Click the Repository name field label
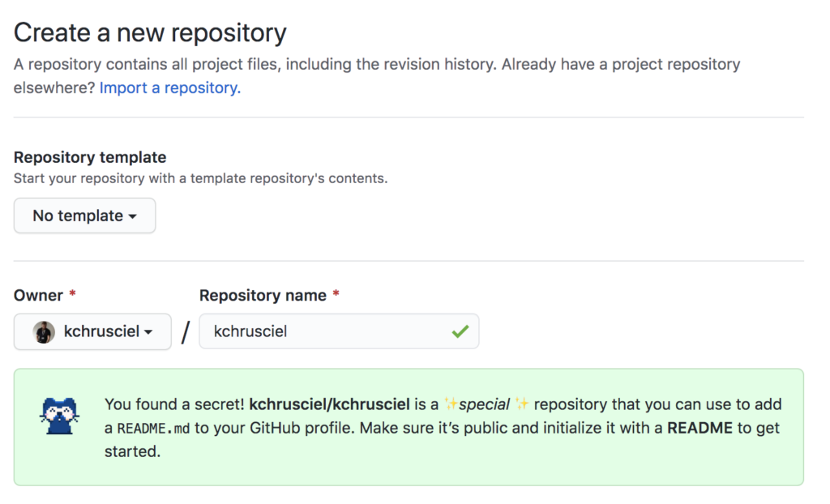The width and height of the screenshot is (830, 504). [x=263, y=295]
